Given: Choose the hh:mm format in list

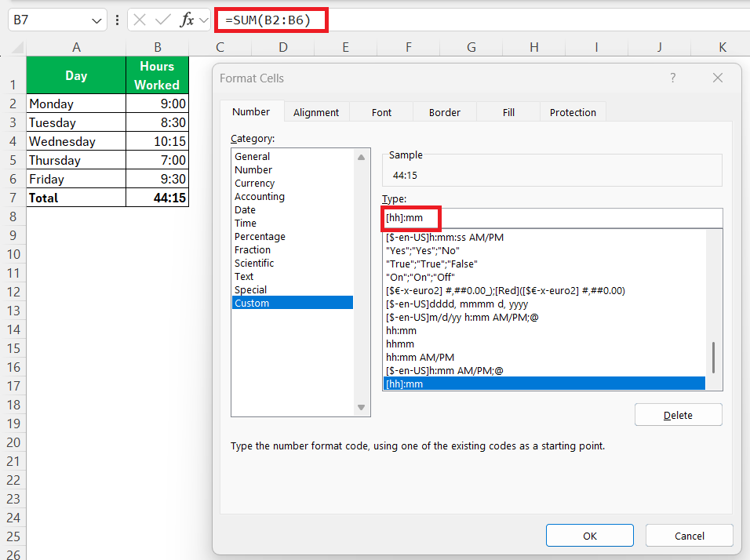Looking at the screenshot, I should coord(544,331).
